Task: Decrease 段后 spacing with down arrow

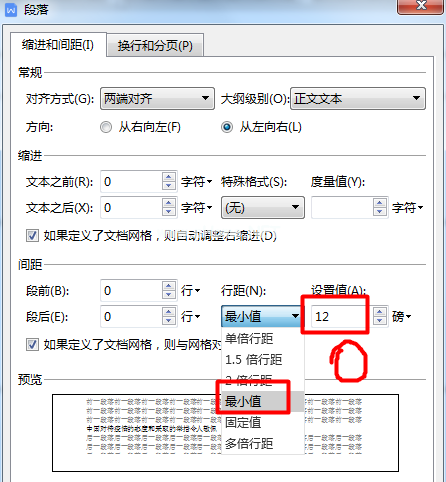Action: (169, 321)
